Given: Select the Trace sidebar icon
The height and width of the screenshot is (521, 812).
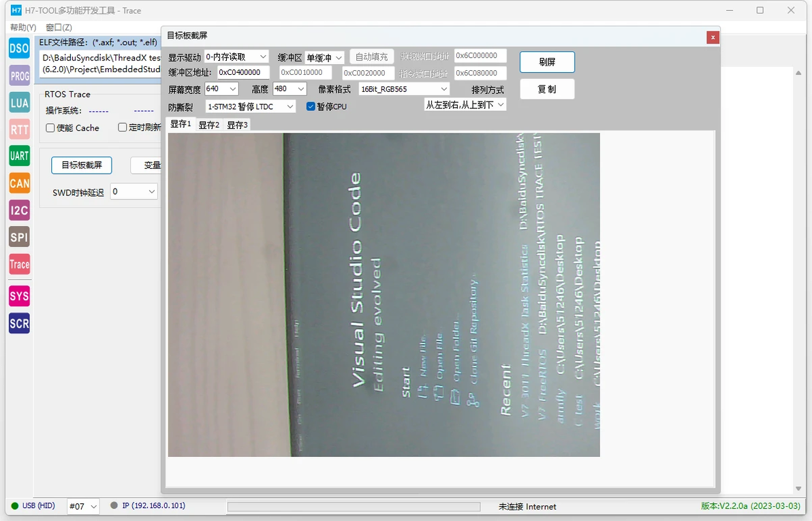Looking at the screenshot, I should [19, 264].
